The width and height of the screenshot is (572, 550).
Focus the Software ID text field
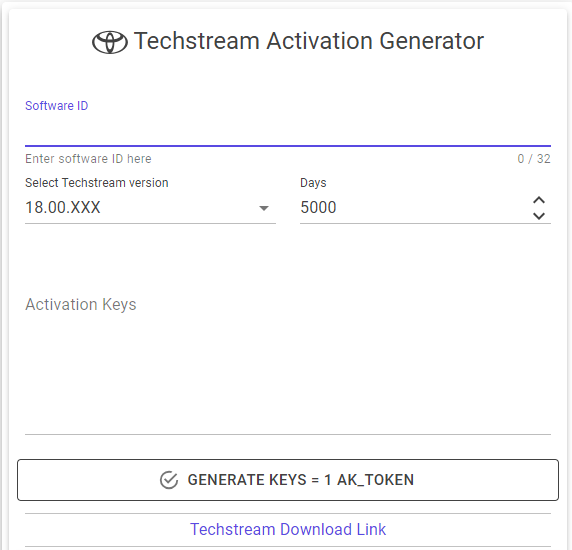[x=288, y=131]
